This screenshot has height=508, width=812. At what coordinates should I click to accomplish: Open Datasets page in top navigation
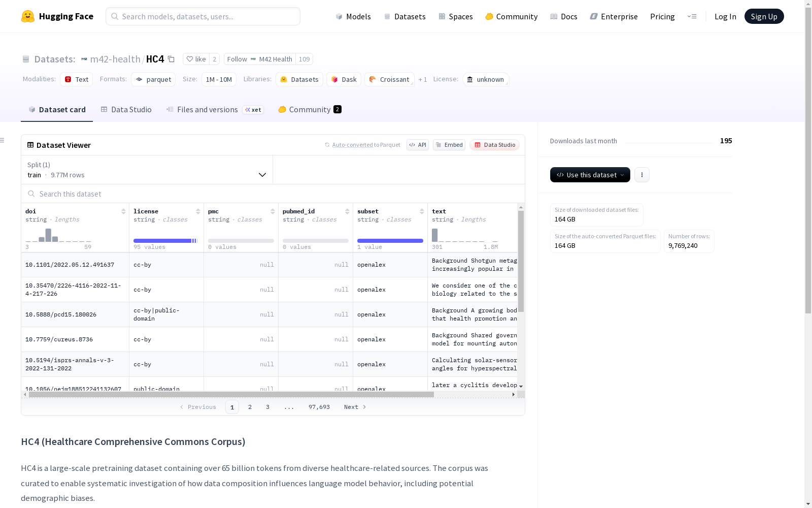tap(404, 16)
